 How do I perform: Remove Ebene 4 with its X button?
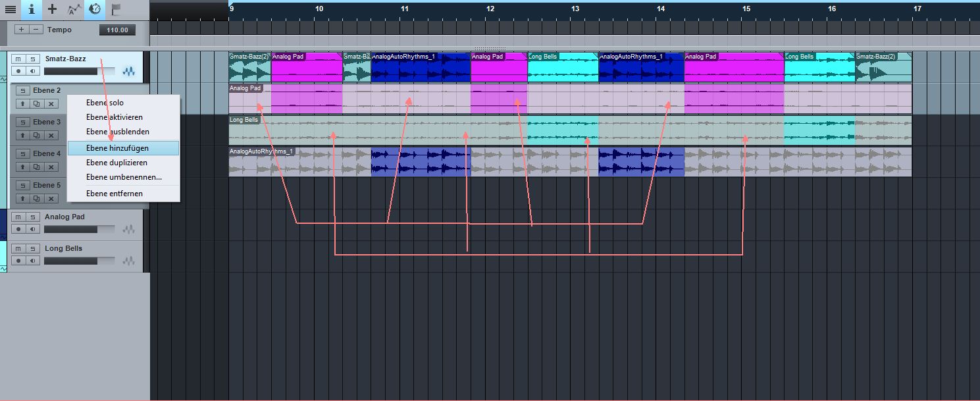tap(51, 167)
